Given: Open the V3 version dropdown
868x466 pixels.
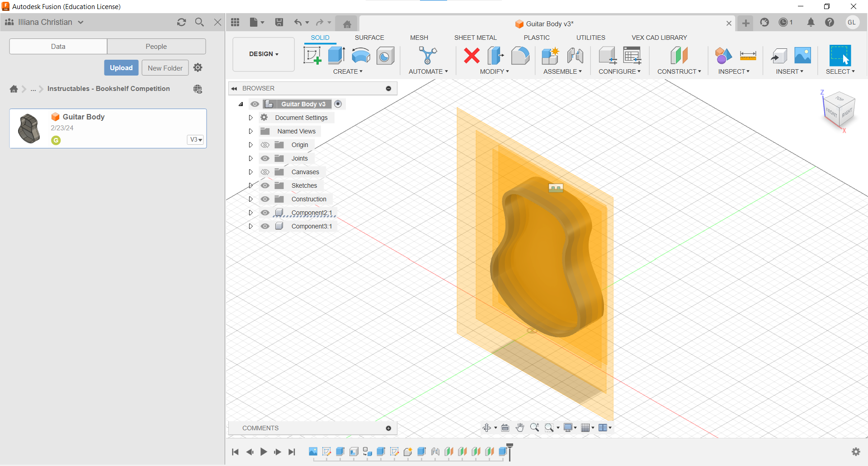Looking at the screenshot, I should click(196, 140).
